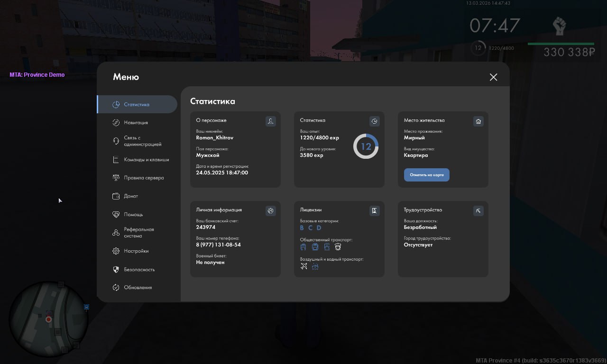Click the category B license letter

coord(302,228)
